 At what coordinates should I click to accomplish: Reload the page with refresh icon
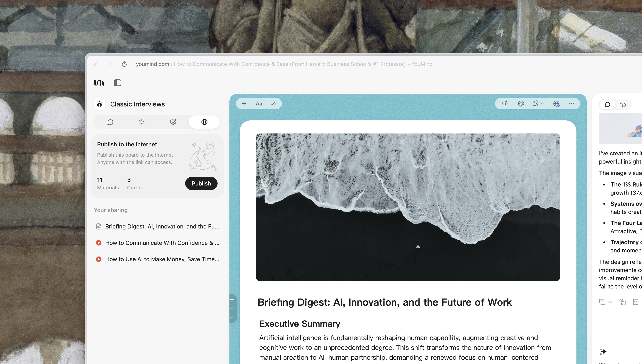pyautogui.click(x=124, y=64)
